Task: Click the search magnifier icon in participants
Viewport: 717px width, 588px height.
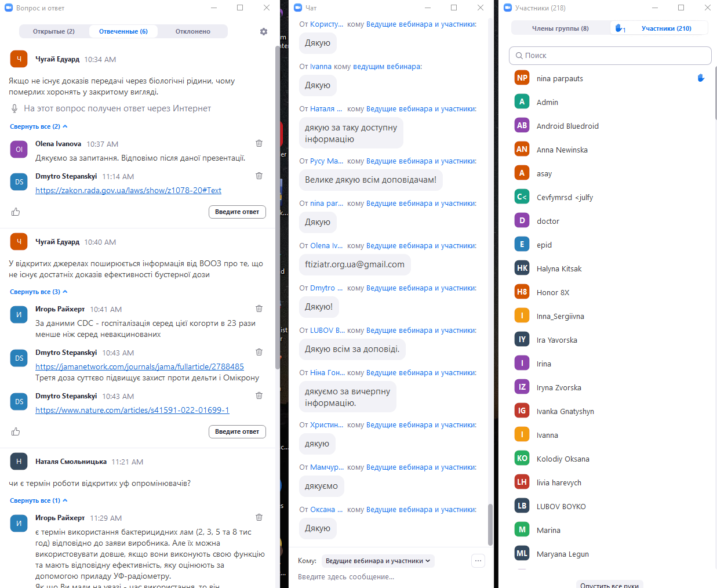Action: click(x=519, y=56)
